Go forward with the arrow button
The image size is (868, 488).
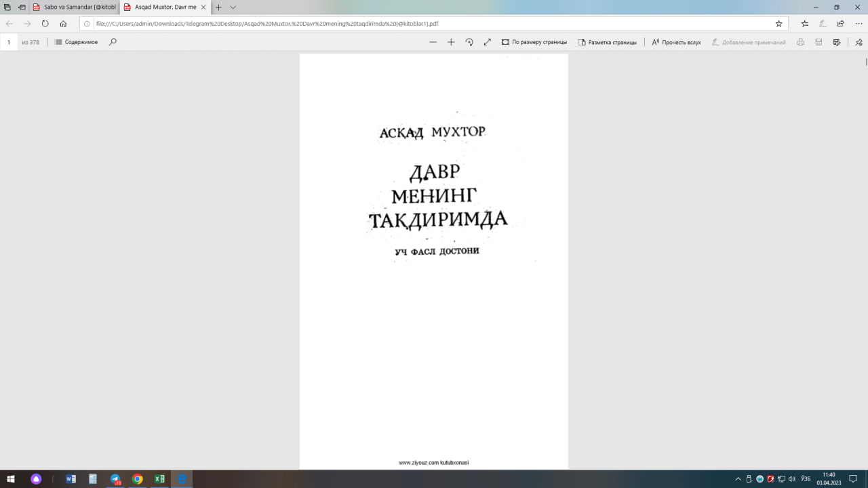27,23
